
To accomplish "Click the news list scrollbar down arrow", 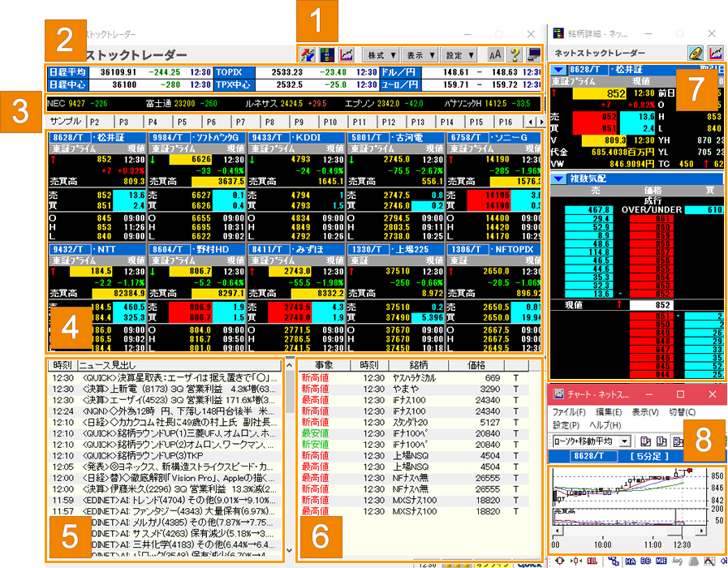I will point(289,550).
